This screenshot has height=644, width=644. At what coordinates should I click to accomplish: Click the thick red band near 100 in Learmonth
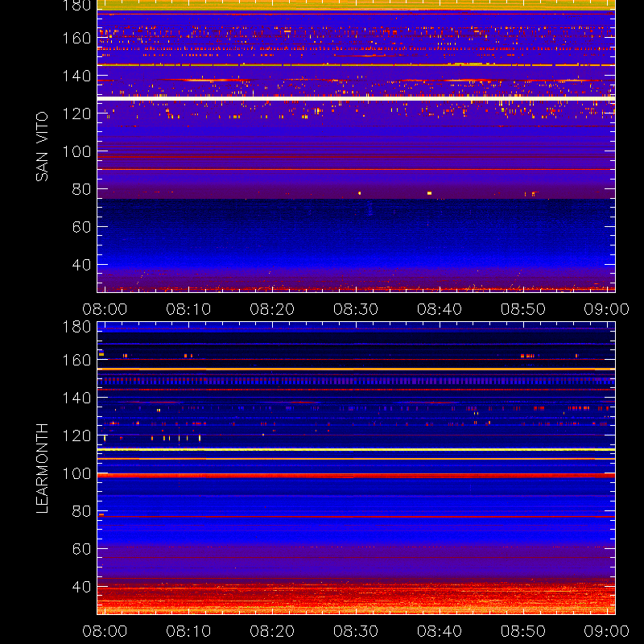(356, 476)
